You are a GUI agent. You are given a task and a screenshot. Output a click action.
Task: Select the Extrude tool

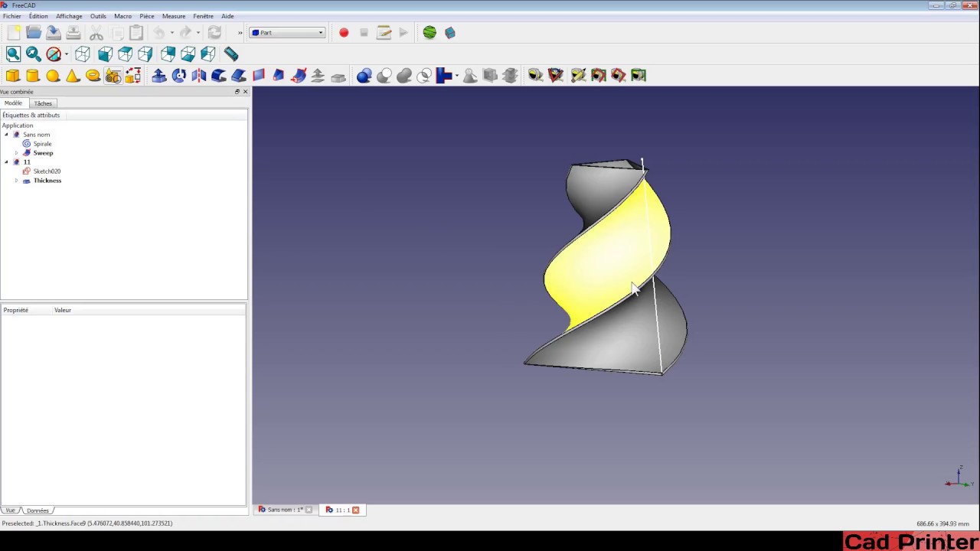click(x=159, y=75)
